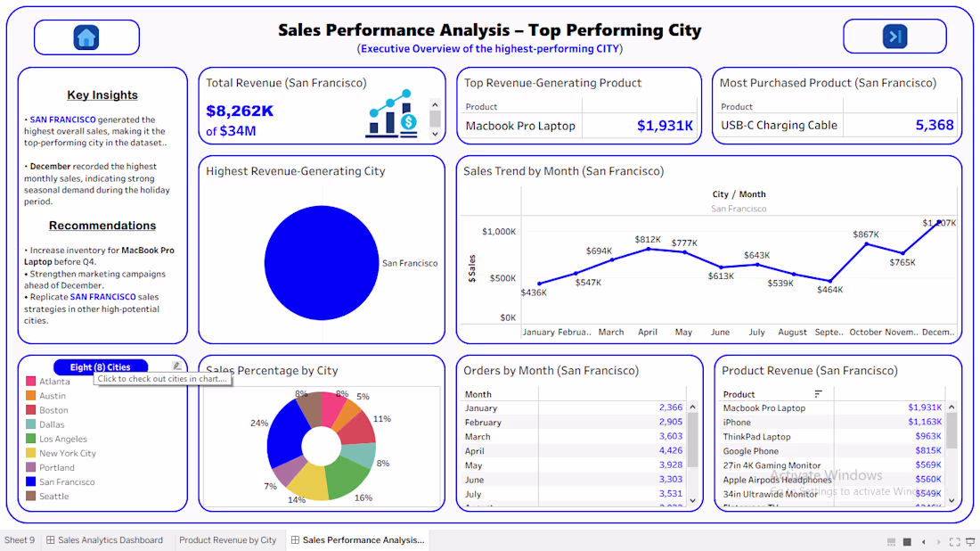Click grid icon on Sales Analytics Dashboard tab
The height and width of the screenshot is (551, 980).
click(x=51, y=540)
